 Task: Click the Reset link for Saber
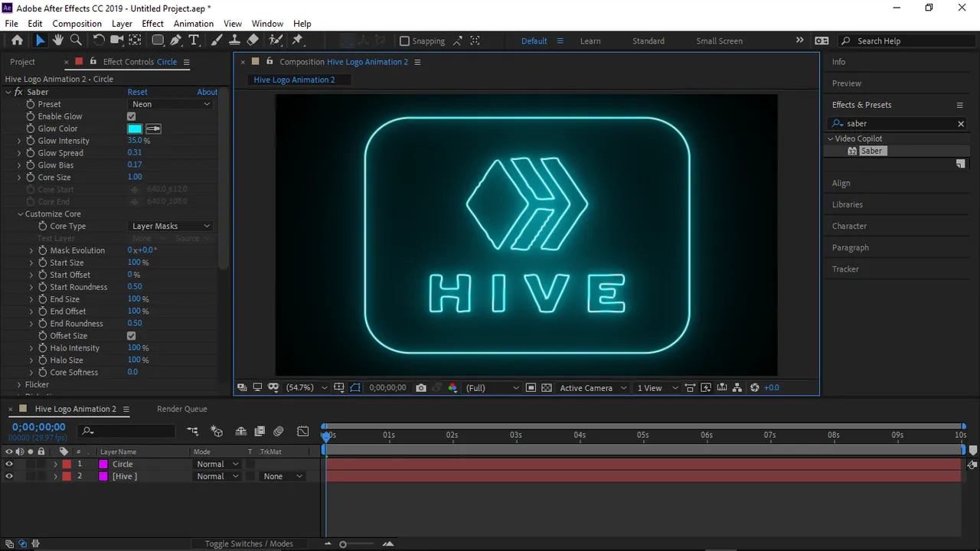click(137, 92)
